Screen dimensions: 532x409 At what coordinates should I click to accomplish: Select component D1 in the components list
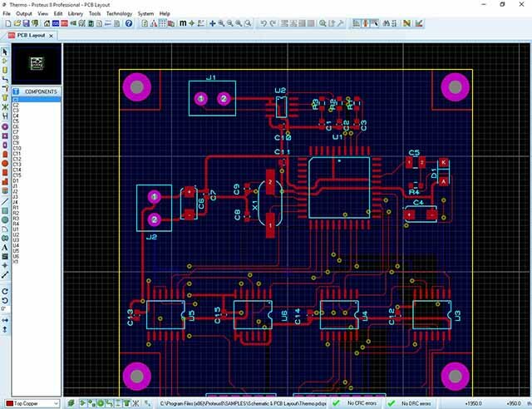tap(16, 180)
